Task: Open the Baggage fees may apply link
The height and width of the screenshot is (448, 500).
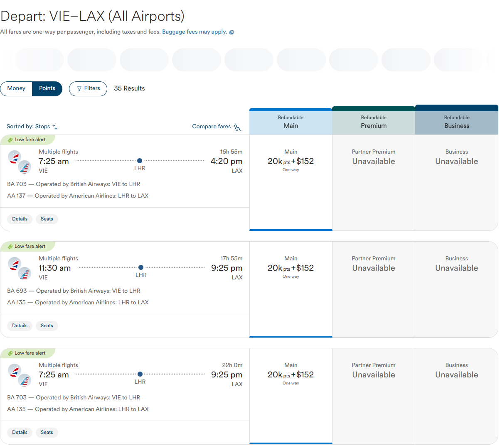Action: (x=194, y=32)
